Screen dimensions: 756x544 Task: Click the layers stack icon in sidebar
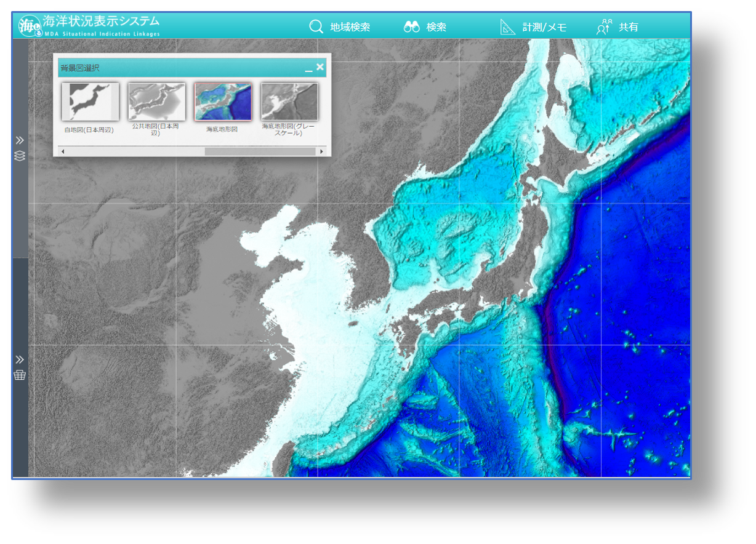[20, 156]
